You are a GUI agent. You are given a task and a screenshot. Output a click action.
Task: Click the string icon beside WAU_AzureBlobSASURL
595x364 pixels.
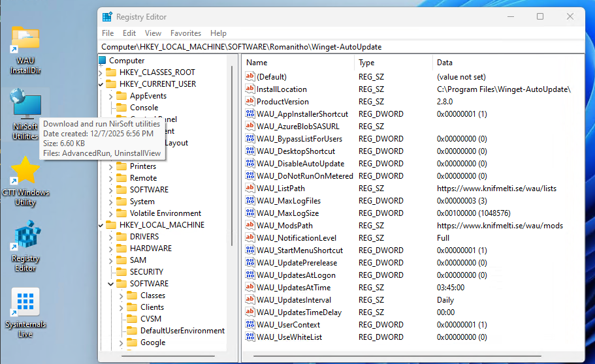[x=249, y=127]
